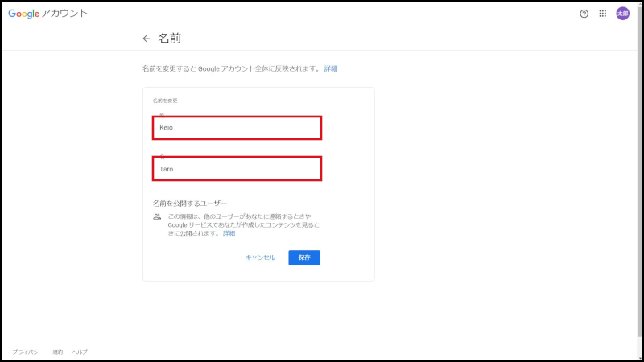The width and height of the screenshot is (644, 362).
Task: Open the 詳細 link beside the top description
Action: [331, 69]
